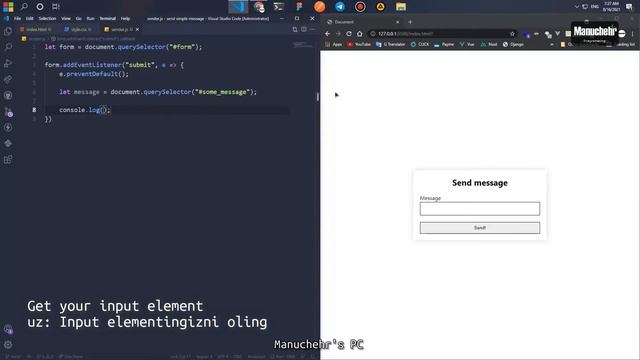Viewport: 640px width, 360px height.
Task: Open the red record app on taskbar
Action: 360,7
